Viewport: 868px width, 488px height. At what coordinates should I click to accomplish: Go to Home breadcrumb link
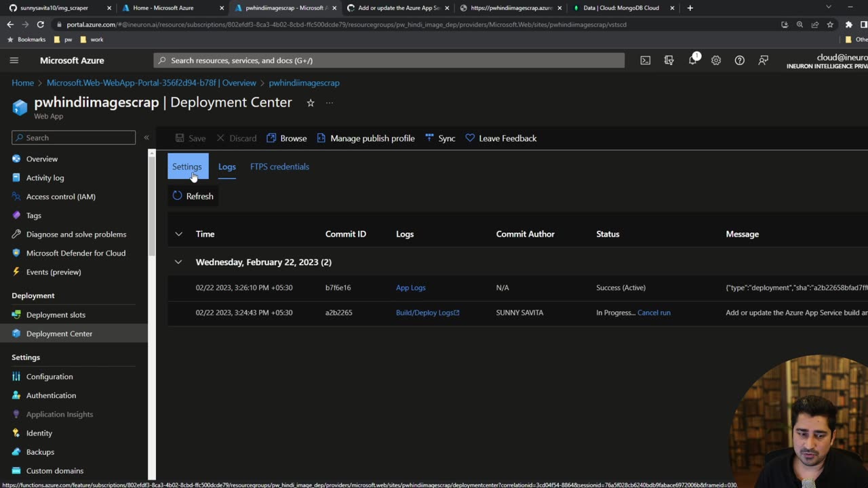tap(22, 83)
